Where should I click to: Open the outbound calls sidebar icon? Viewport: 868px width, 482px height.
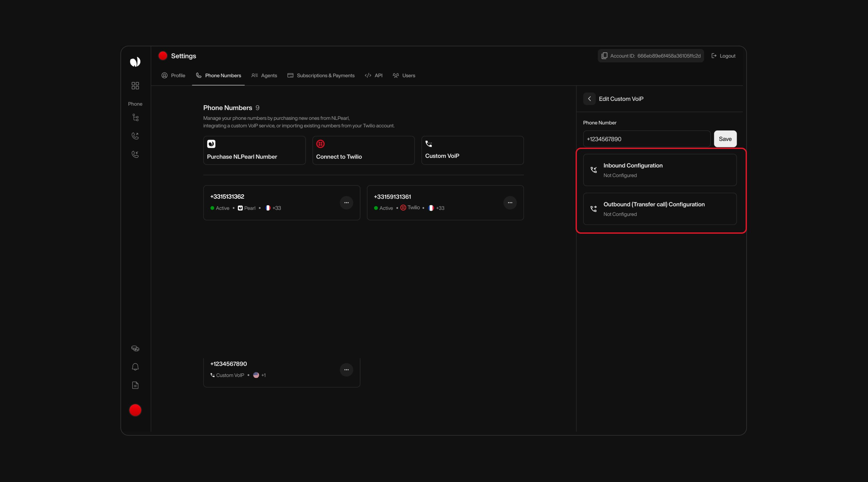point(135,136)
